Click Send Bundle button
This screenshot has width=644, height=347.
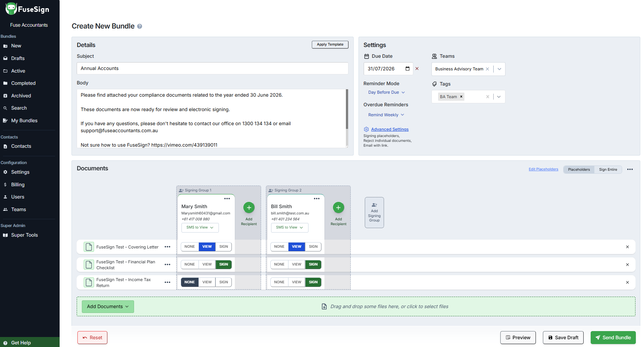coord(613,338)
